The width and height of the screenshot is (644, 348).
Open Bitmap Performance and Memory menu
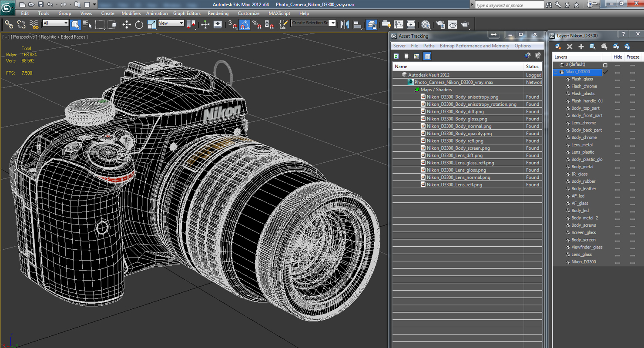tap(474, 46)
